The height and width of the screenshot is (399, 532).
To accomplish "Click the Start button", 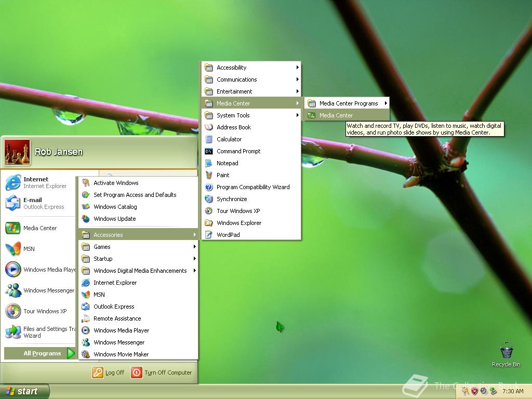I will [x=24, y=392].
